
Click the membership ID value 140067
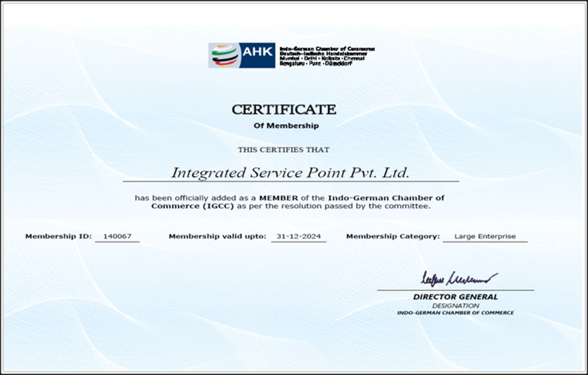pyautogui.click(x=118, y=236)
